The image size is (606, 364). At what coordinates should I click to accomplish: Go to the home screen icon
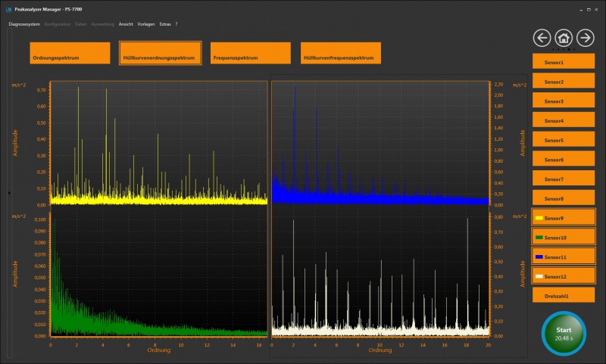[564, 38]
